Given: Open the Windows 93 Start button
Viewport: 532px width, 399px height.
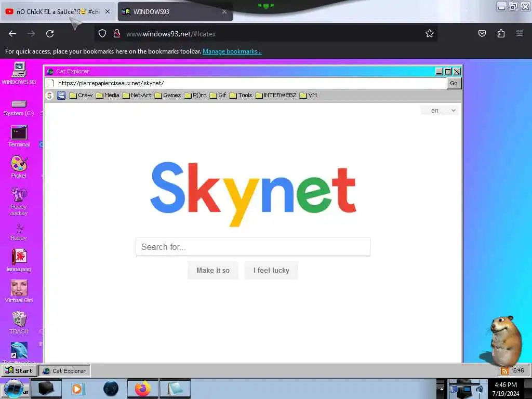Looking at the screenshot, I should tap(19, 371).
